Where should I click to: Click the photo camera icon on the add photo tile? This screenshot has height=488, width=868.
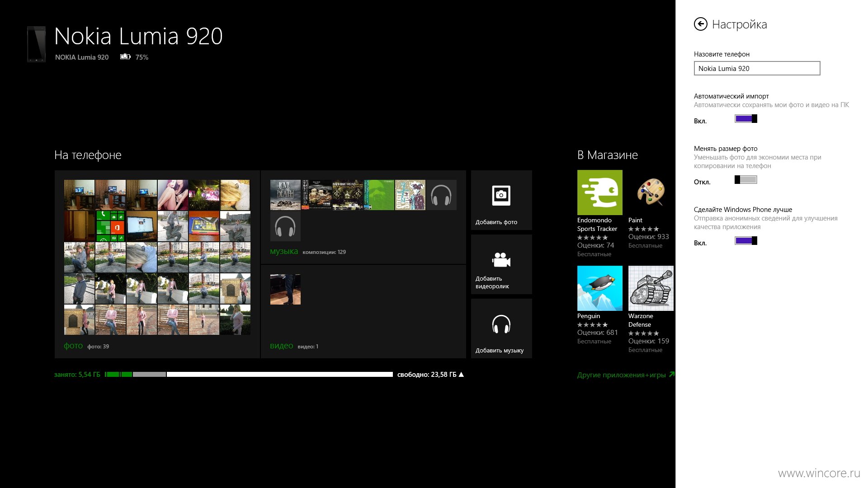tap(501, 195)
